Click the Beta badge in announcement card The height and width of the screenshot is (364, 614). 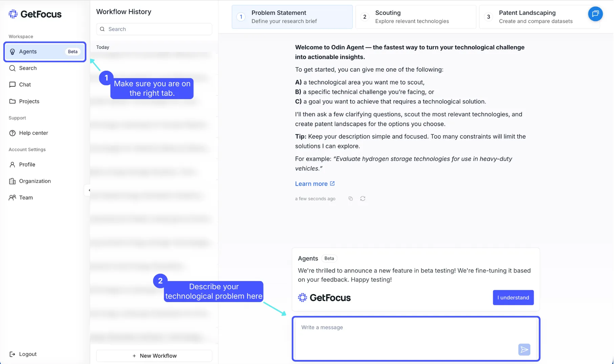coord(329,258)
